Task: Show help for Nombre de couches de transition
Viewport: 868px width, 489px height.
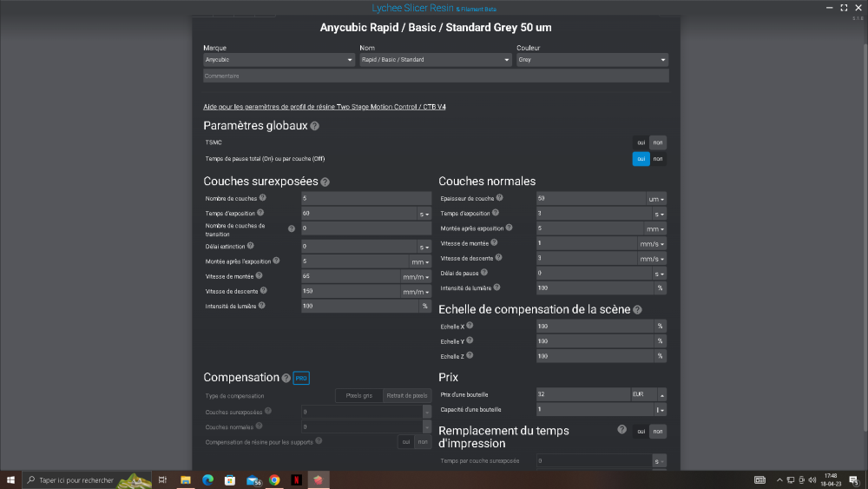Action: click(292, 228)
